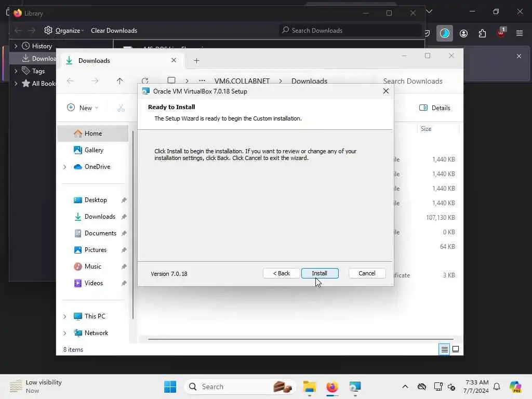The height and width of the screenshot is (399, 532).
Task: Open the Home folder in Explorer sidebar
Action: [93, 134]
